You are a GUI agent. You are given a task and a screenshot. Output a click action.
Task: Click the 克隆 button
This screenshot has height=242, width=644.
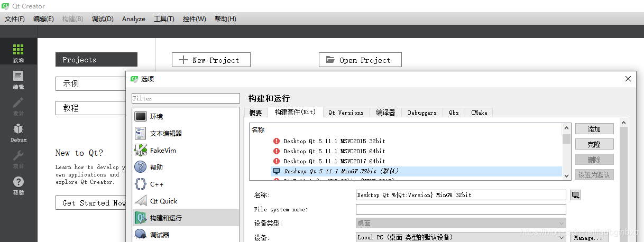click(x=594, y=144)
